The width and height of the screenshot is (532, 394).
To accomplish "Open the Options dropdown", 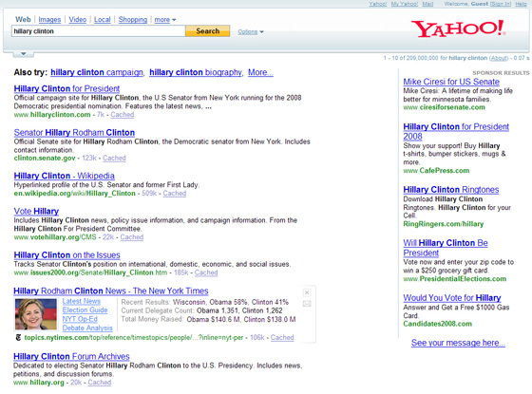I will tap(251, 32).
